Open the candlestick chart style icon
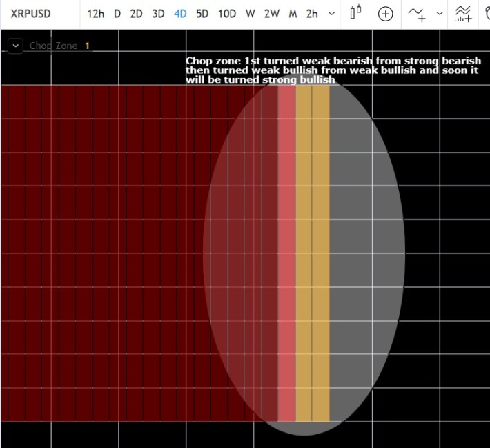The height and width of the screenshot is (448, 490). pyautogui.click(x=355, y=13)
